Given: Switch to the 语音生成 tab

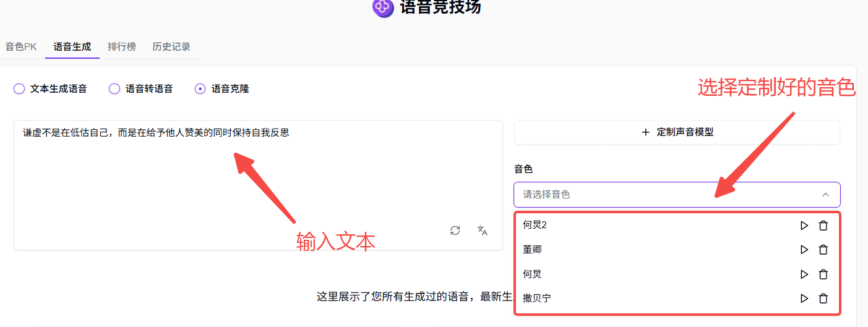Looking at the screenshot, I should click(72, 47).
